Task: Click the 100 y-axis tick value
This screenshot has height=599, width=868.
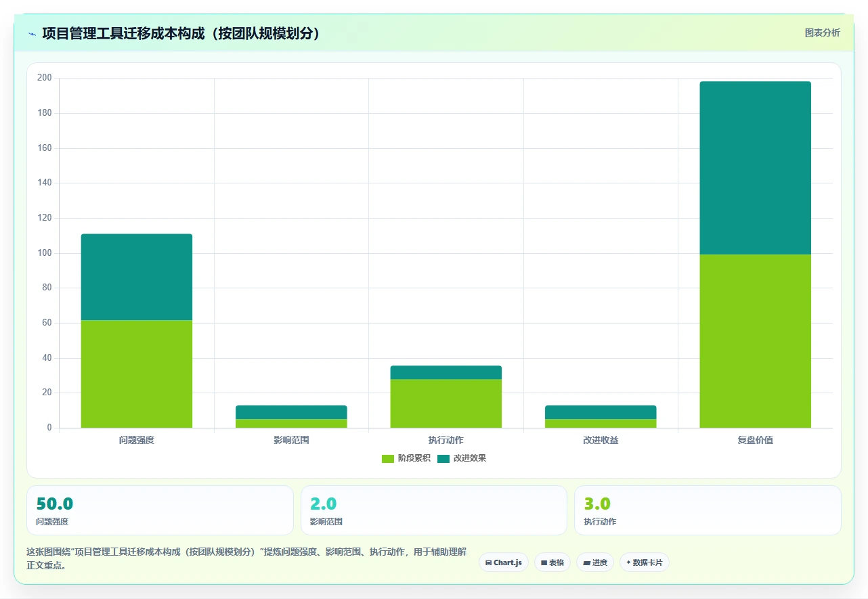Action: [45, 253]
